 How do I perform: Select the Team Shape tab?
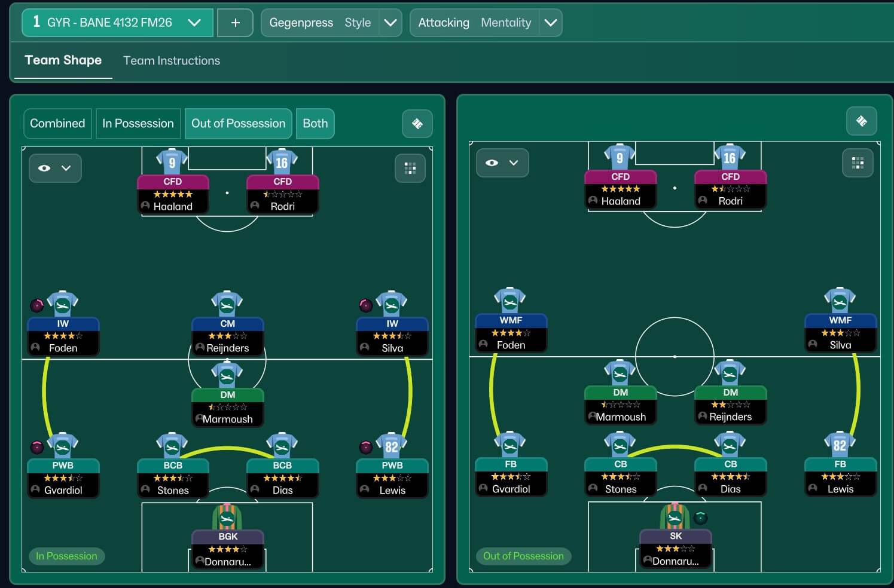[63, 60]
